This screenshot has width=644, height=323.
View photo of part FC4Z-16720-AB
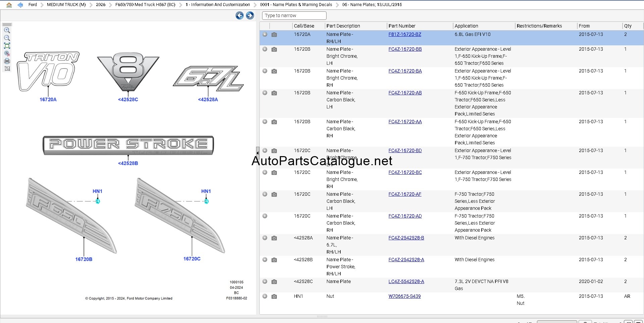click(x=274, y=93)
